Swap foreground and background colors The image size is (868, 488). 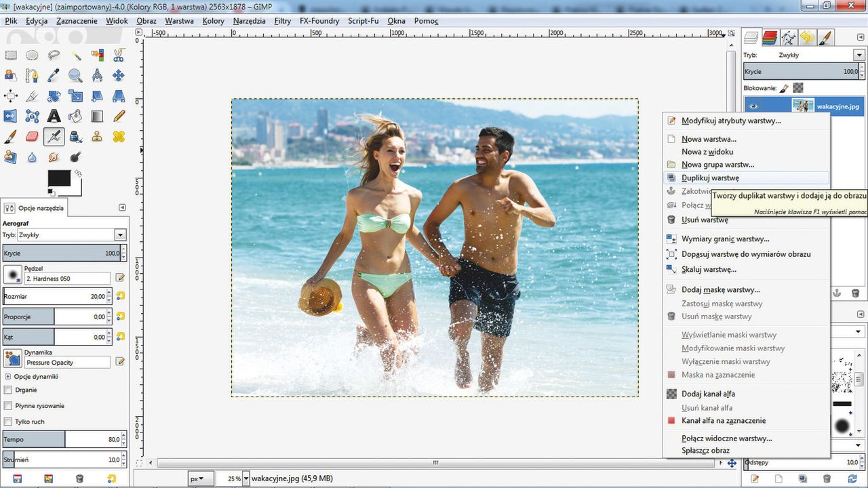pyautogui.click(x=79, y=174)
